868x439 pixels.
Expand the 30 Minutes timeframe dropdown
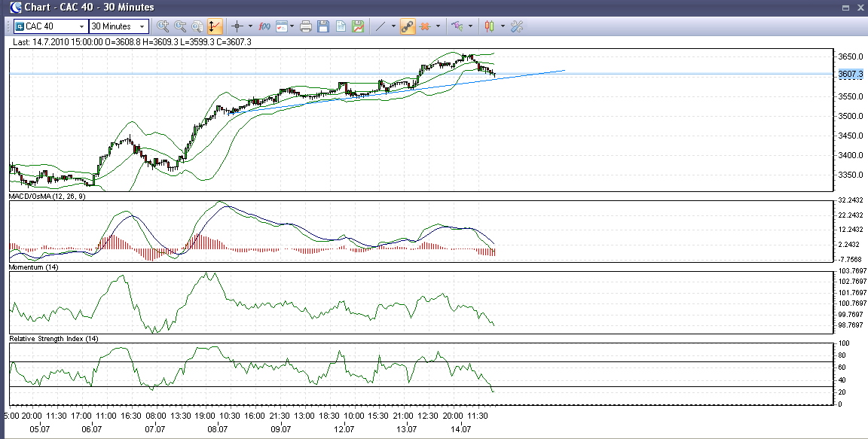(142, 26)
